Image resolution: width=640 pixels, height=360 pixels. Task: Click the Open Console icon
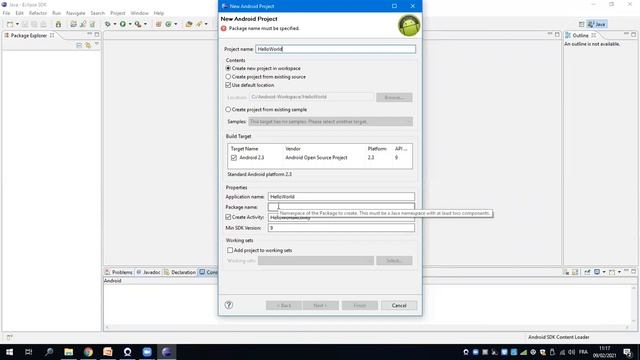[612, 272]
